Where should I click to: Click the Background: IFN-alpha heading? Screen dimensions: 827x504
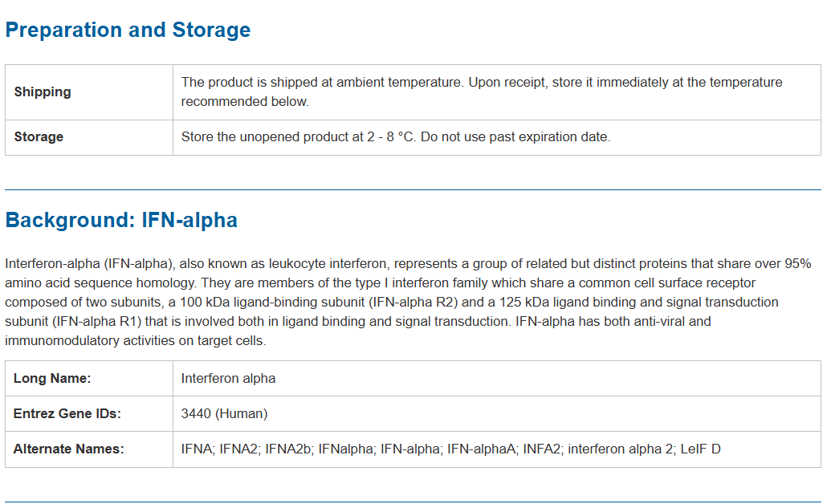(x=121, y=220)
